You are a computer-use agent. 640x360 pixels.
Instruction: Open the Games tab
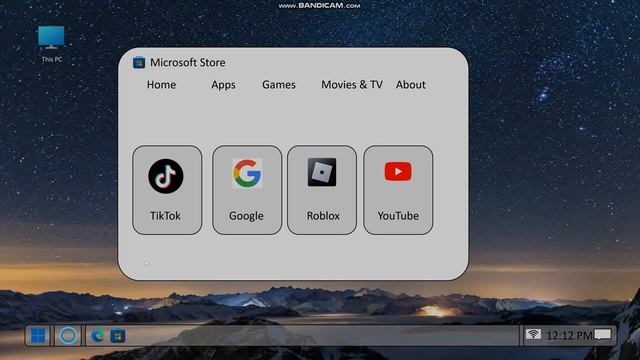click(x=279, y=84)
